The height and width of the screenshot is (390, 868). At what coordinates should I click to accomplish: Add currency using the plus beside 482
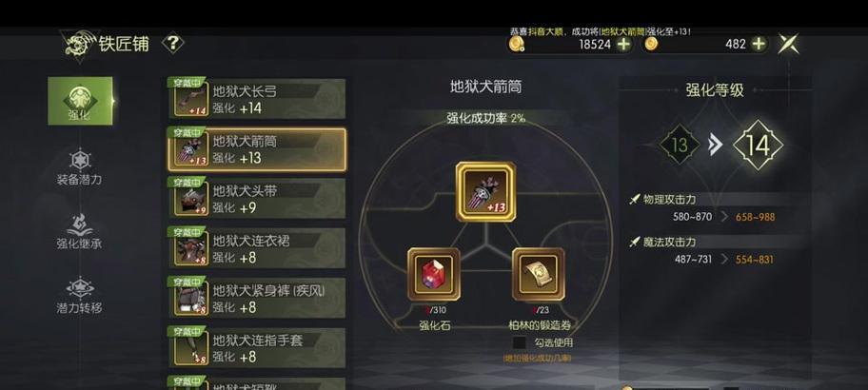[759, 44]
